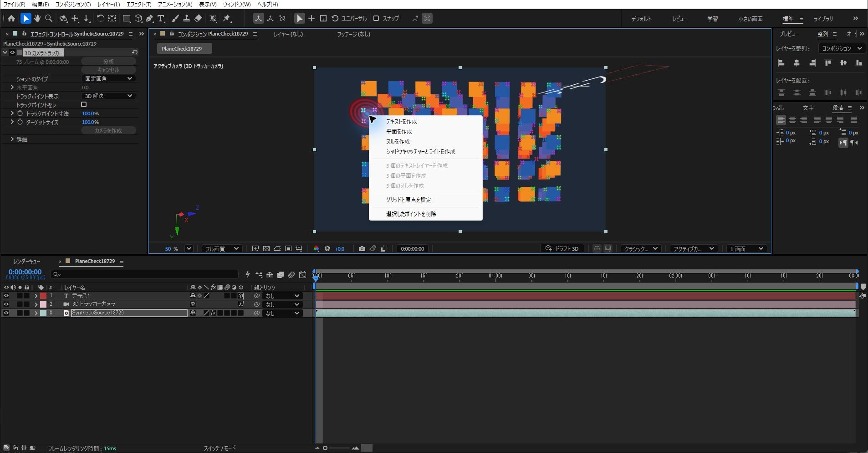The width and height of the screenshot is (868, 453).
Task: Switch to the レビュー workspace
Action: click(679, 19)
